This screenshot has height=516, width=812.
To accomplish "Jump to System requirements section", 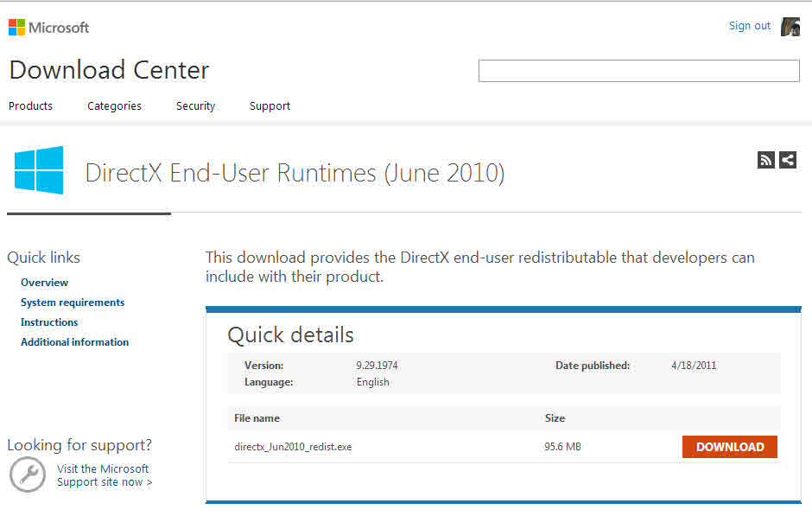I will click(73, 302).
